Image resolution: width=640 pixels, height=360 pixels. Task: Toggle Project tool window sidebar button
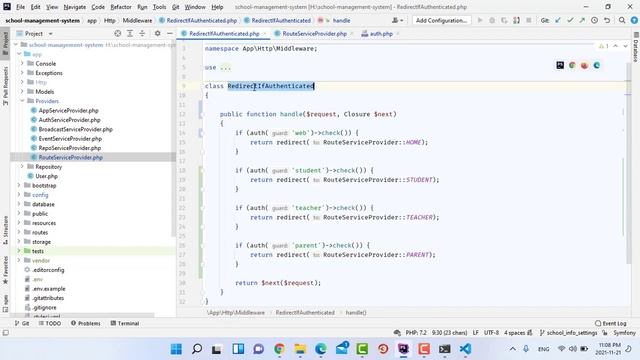pos(5,44)
